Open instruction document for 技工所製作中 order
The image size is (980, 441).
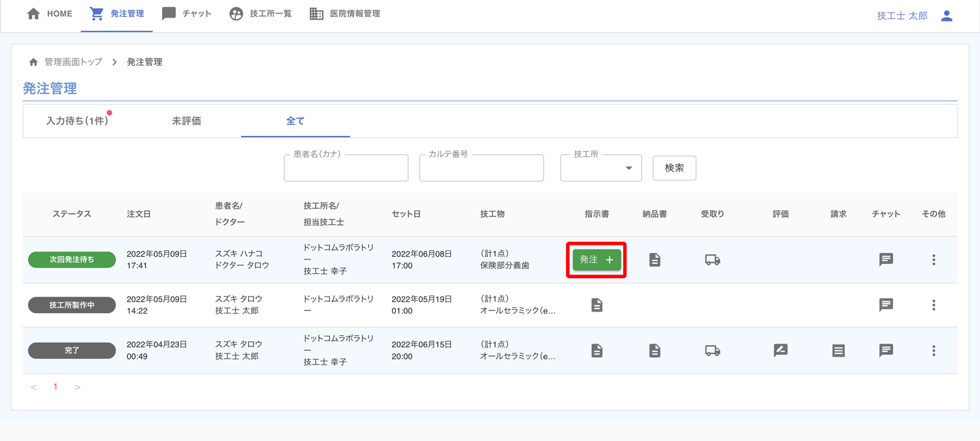[x=596, y=305]
